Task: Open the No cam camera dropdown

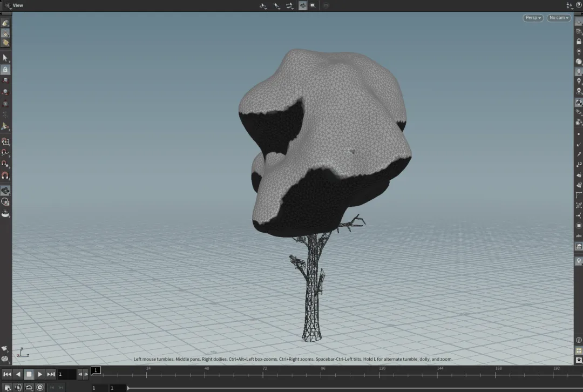Action: pyautogui.click(x=559, y=18)
